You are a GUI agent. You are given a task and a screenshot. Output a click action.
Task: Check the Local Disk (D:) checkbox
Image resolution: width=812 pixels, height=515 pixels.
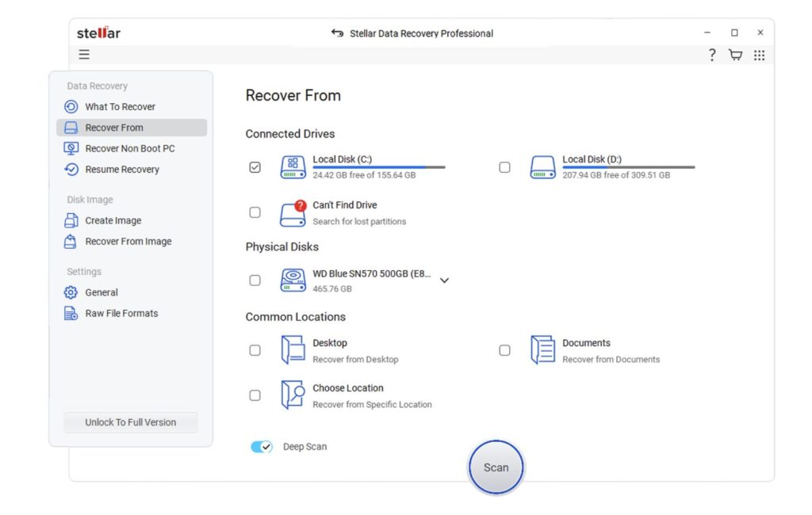(x=504, y=167)
